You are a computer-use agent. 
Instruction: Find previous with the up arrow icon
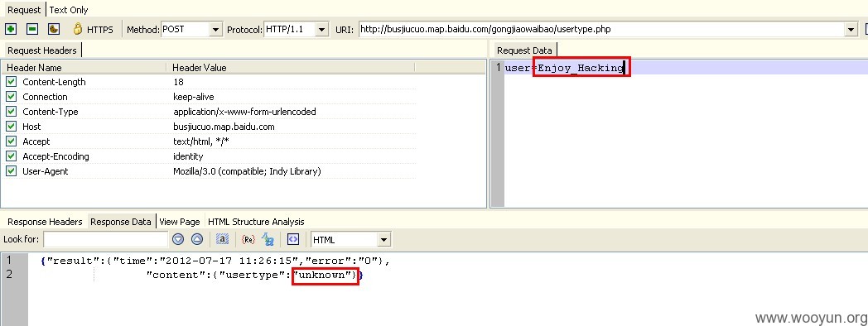click(x=197, y=240)
